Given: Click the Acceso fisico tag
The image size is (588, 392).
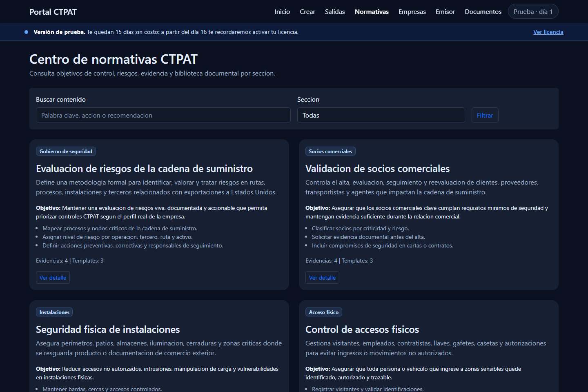Looking at the screenshot, I should click(324, 312).
